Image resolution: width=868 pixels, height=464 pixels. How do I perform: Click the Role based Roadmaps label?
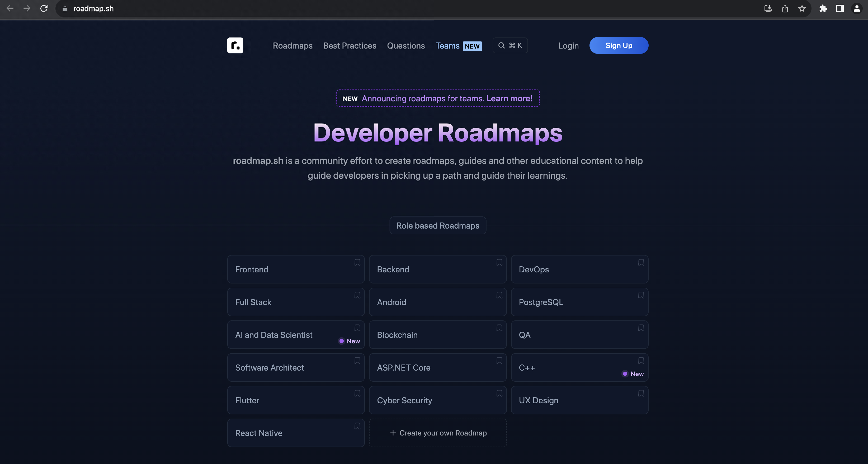pos(438,225)
